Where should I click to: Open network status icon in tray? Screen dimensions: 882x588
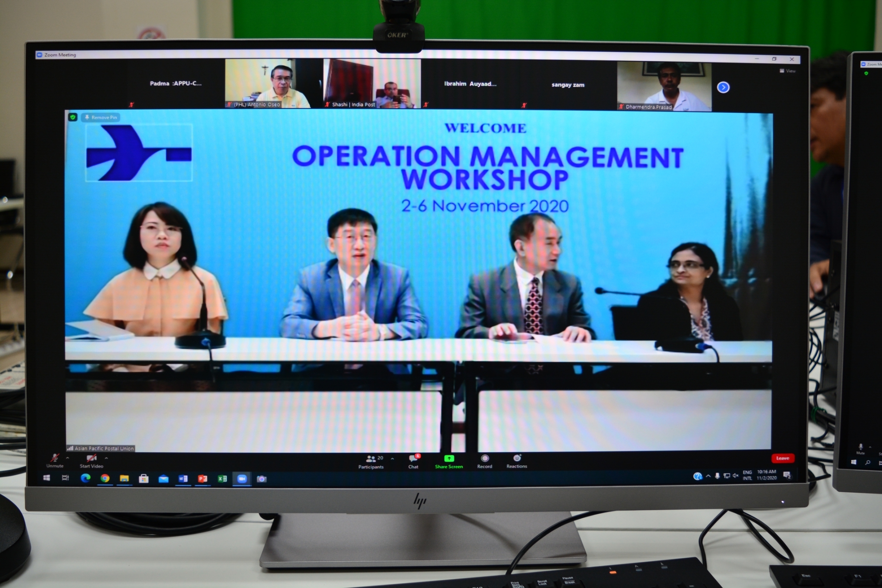point(727,476)
